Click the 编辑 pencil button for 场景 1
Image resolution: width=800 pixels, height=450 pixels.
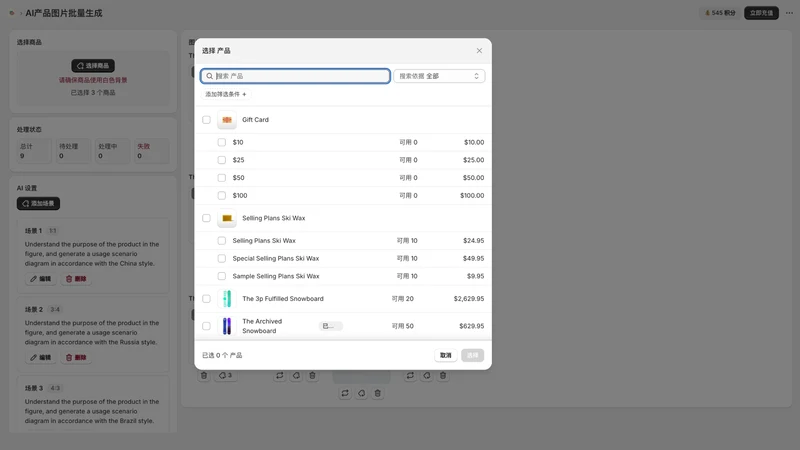pyautogui.click(x=40, y=279)
